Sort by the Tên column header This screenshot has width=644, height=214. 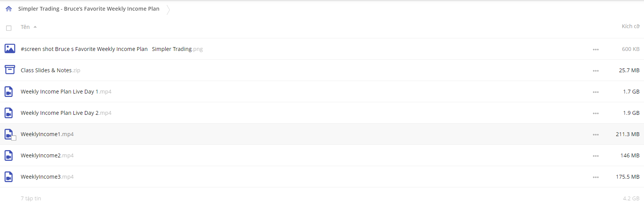25,27
